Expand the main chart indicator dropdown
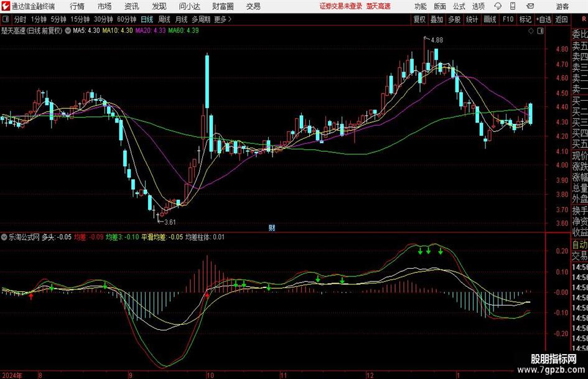The image size is (588, 379). pyautogui.click(x=68, y=30)
